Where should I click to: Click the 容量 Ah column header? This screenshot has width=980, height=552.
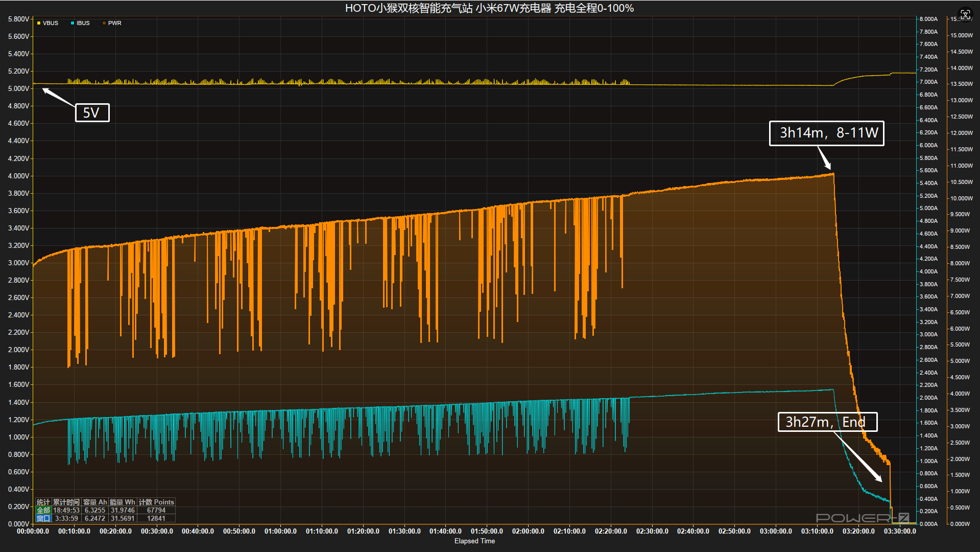[x=95, y=502]
